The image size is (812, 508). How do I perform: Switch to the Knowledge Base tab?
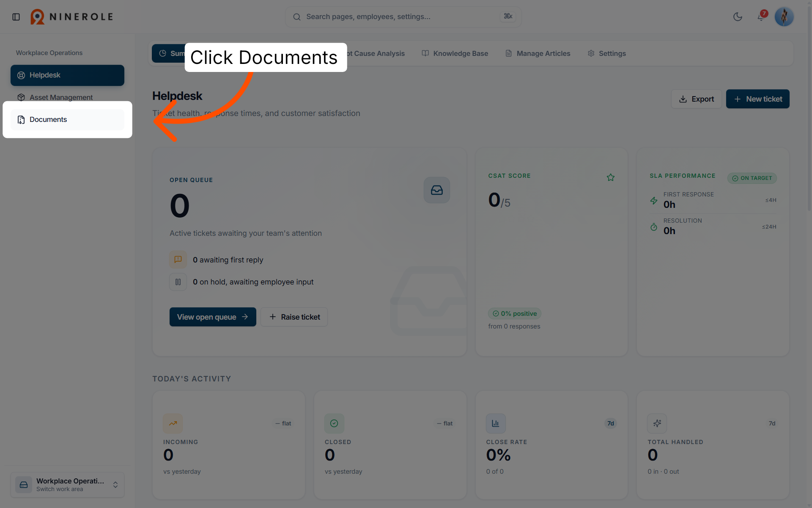455,53
